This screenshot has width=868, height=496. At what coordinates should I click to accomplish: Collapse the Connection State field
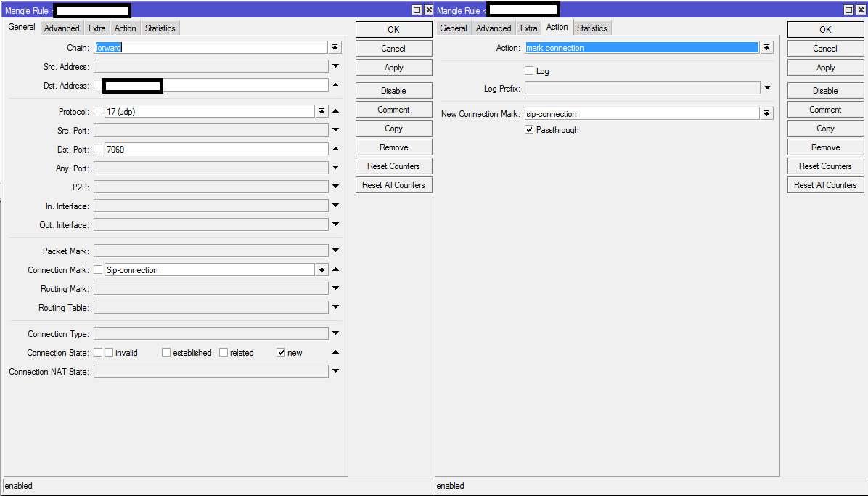pyautogui.click(x=335, y=352)
